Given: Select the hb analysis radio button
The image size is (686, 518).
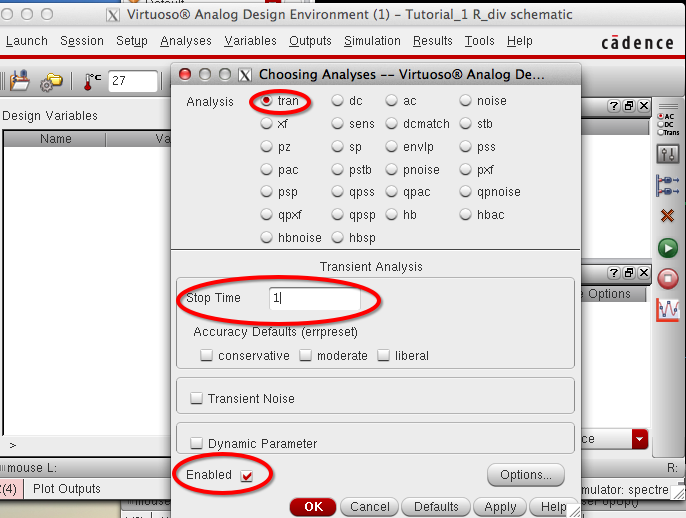Looking at the screenshot, I should tap(391, 214).
